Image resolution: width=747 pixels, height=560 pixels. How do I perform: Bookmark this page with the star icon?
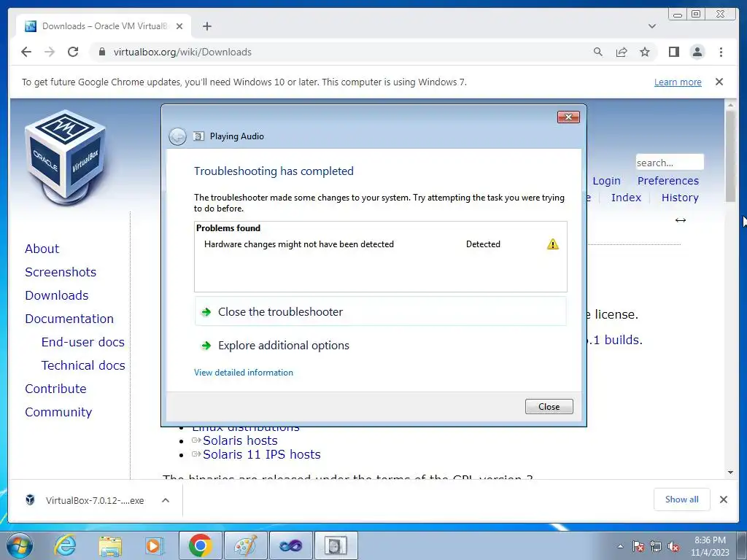(x=645, y=52)
